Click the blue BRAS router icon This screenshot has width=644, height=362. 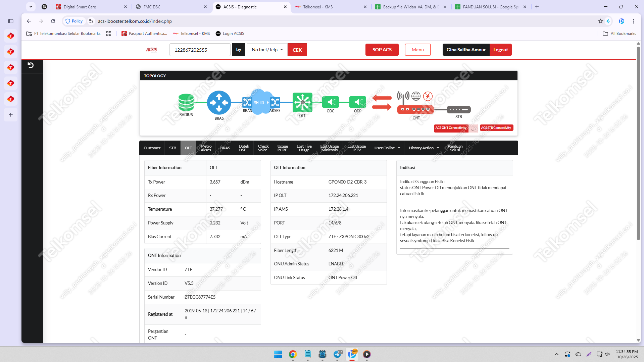point(219,102)
